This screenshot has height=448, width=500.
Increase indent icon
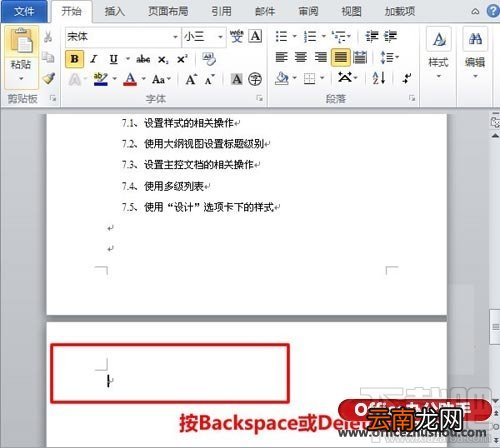(390, 36)
